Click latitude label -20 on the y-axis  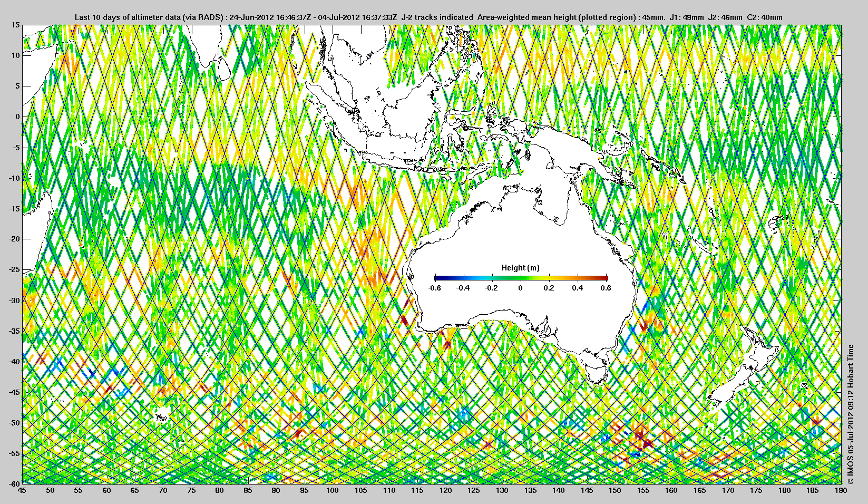pos(14,239)
